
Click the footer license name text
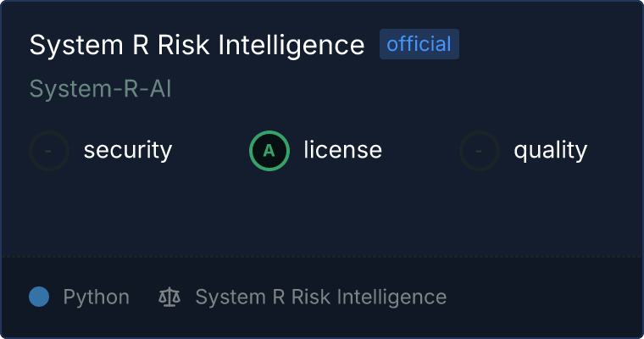320,297
